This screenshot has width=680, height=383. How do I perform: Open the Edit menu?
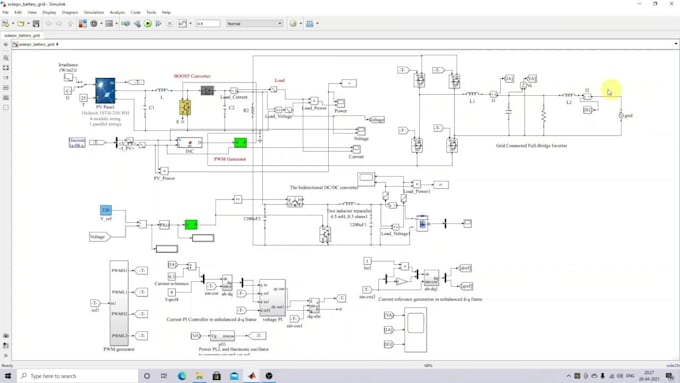coord(18,12)
